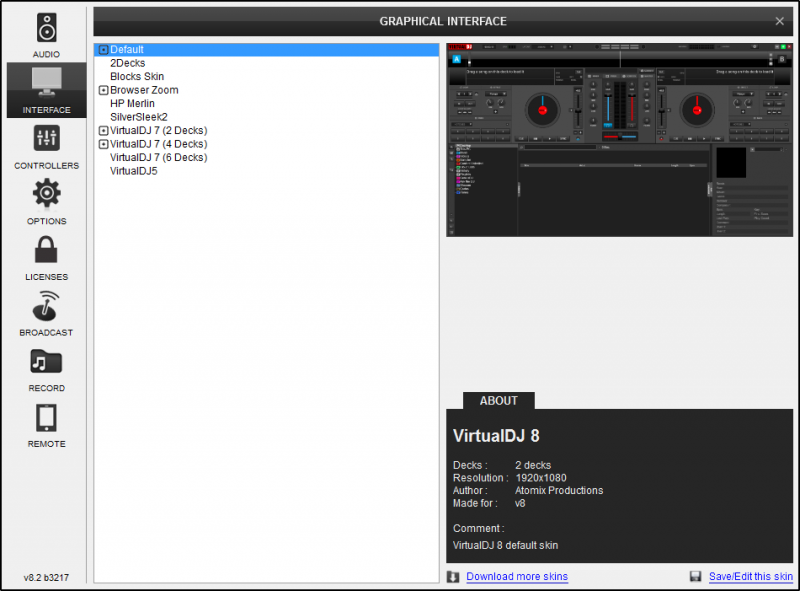Viewport: 800px width, 591px height.
Task: Close the Graphical Interface dialog
Action: pyautogui.click(x=779, y=21)
